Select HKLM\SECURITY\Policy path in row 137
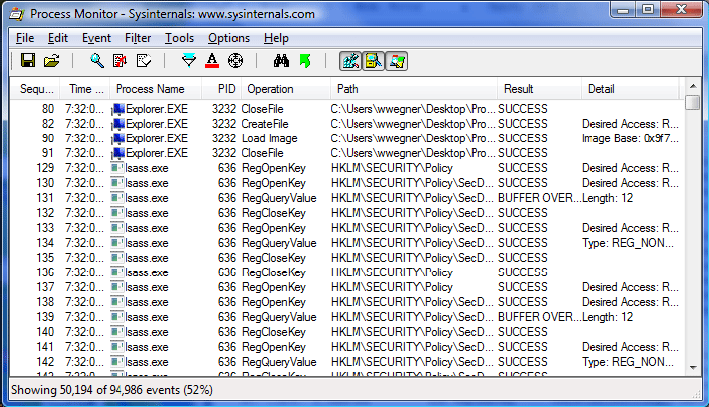 click(x=392, y=287)
